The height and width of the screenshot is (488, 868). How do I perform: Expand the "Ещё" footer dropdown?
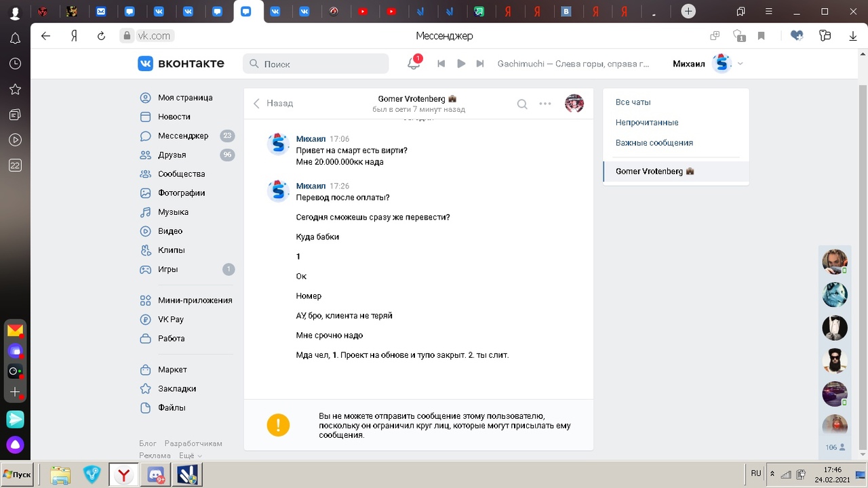191,455
